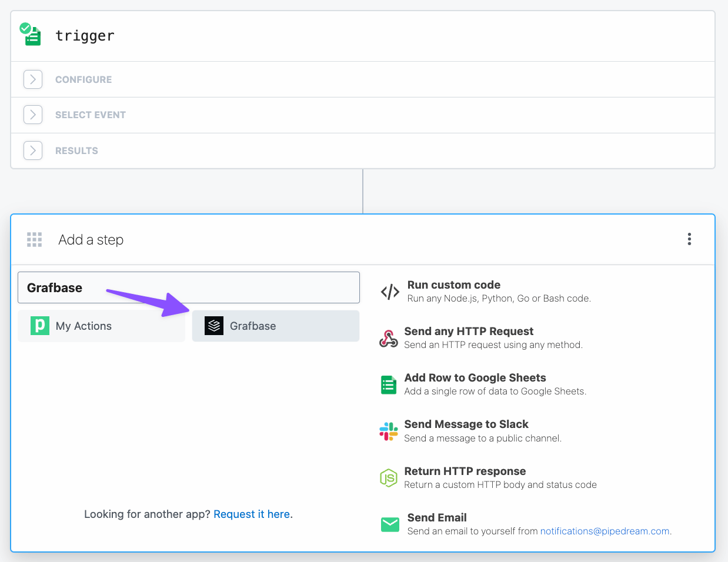Viewport: 728px width, 562px height.
Task: Click 'Run any Node.js, Python, Go or Bash code' description
Action: 499,298
